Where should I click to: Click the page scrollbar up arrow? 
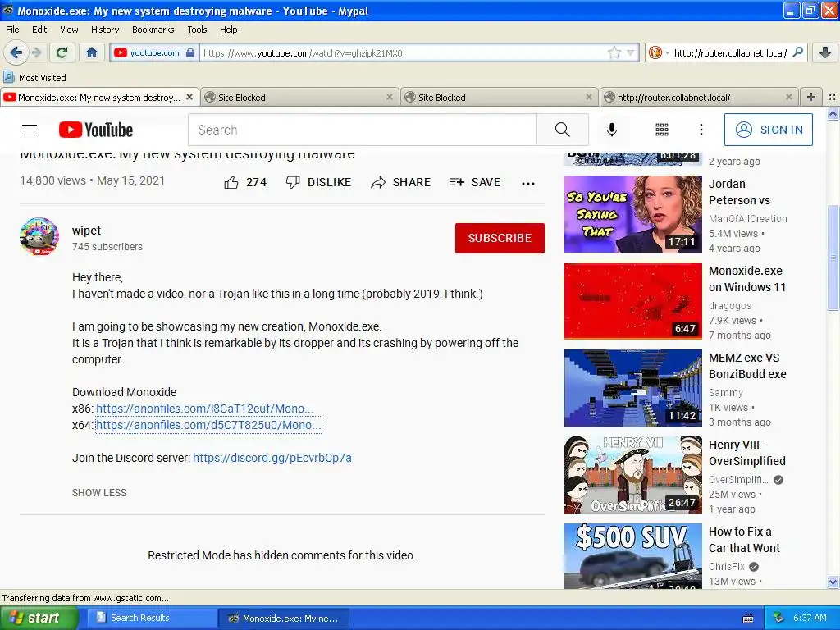click(x=833, y=113)
